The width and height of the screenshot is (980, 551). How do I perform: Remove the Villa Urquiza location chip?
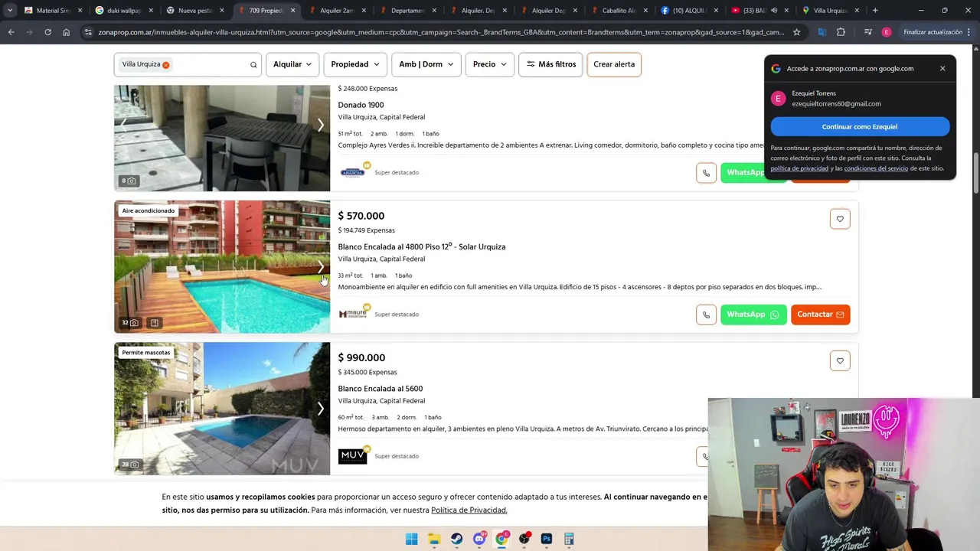[x=165, y=65]
